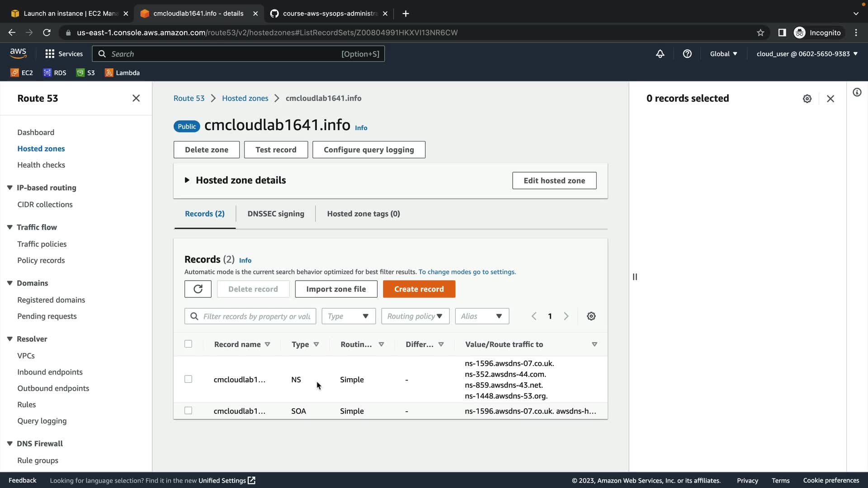
Task: Open the records table preferences gear
Action: pyautogui.click(x=591, y=316)
